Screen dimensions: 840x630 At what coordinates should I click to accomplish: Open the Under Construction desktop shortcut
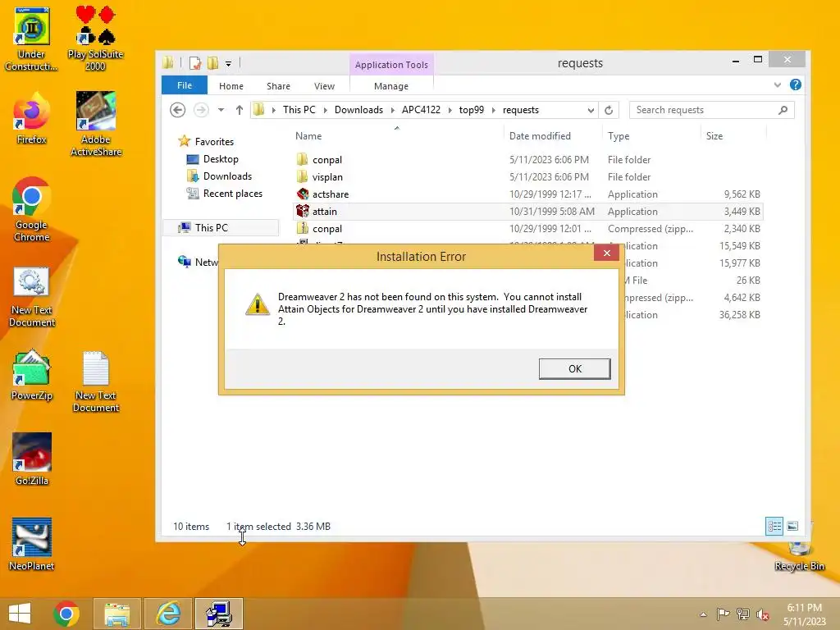click(31, 39)
